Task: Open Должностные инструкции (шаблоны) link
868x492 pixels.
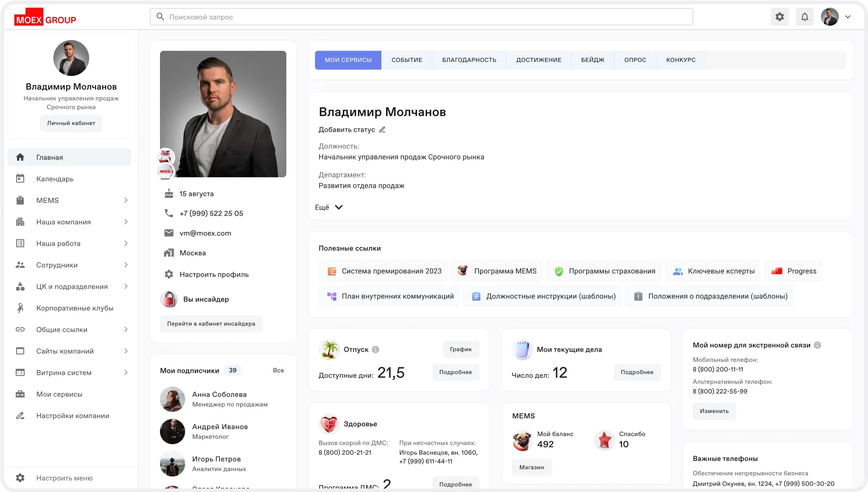Action: [543, 296]
